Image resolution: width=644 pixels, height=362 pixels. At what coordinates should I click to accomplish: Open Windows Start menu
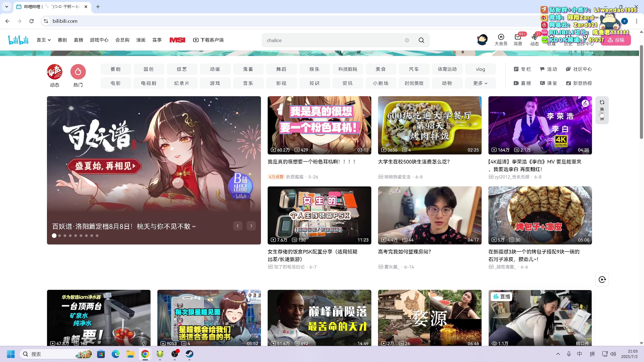pos(11,354)
